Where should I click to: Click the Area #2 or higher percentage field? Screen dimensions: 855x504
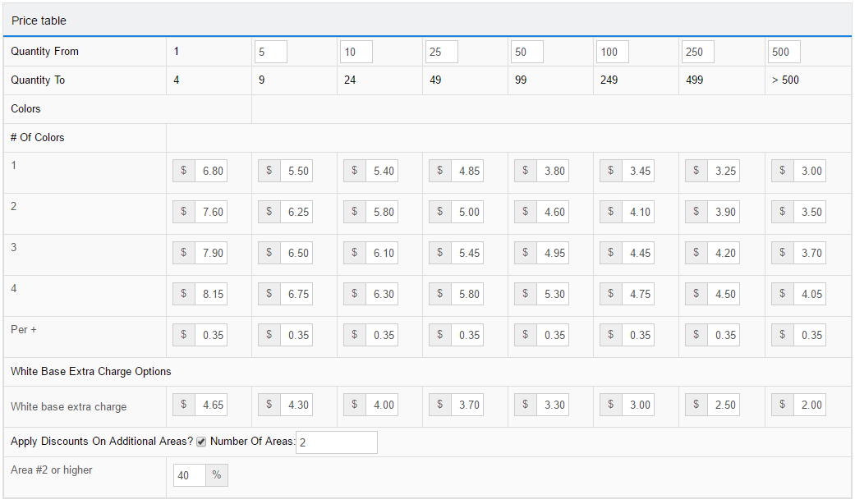190,475
